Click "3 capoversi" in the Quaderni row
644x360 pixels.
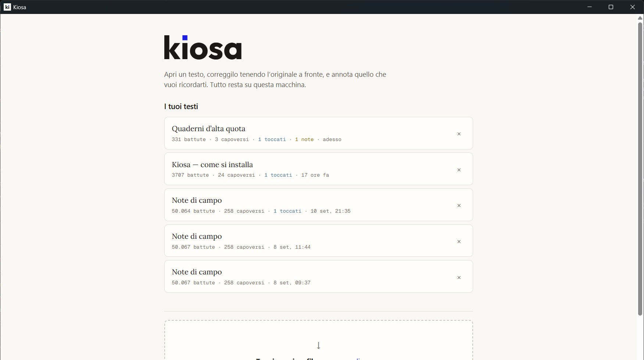232,140
